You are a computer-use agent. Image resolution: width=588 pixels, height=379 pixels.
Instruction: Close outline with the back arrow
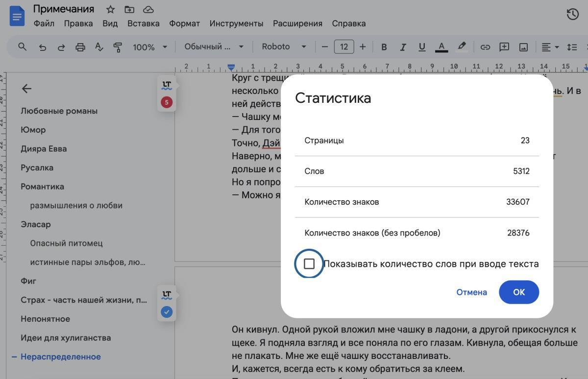point(26,89)
